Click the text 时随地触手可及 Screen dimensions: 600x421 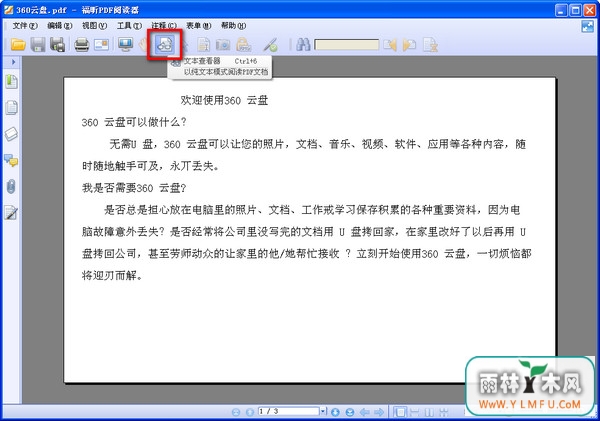coord(120,166)
